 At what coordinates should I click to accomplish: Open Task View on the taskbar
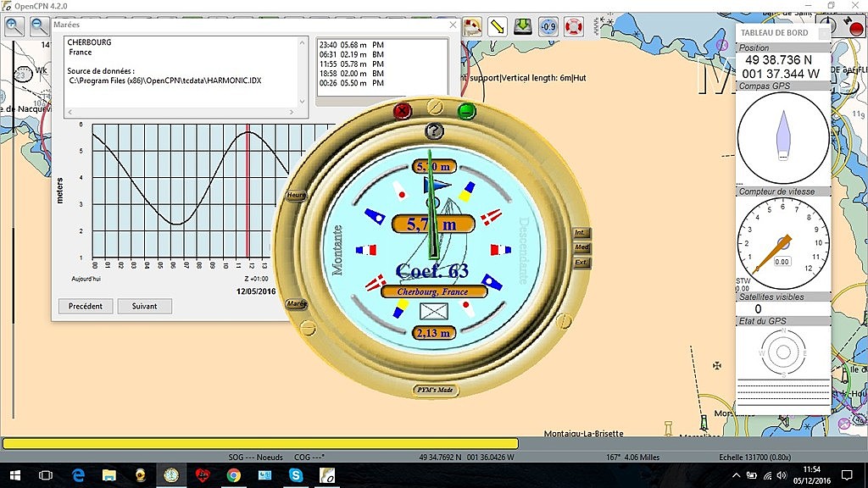point(46,475)
